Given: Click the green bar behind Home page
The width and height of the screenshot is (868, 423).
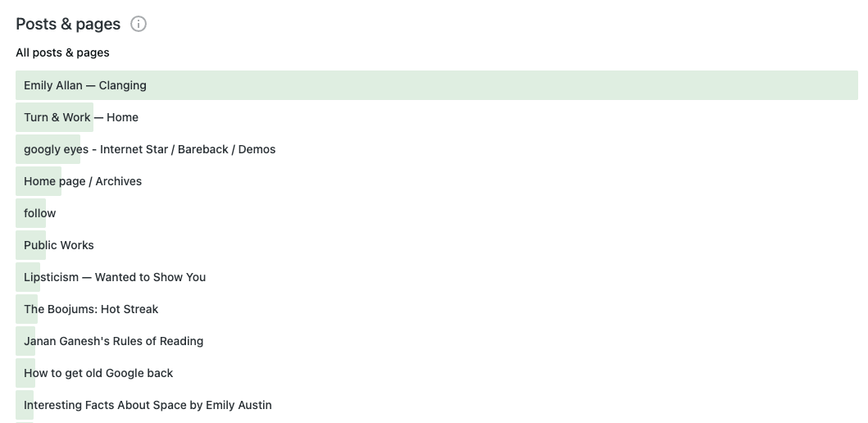Looking at the screenshot, I should point(39,182).
